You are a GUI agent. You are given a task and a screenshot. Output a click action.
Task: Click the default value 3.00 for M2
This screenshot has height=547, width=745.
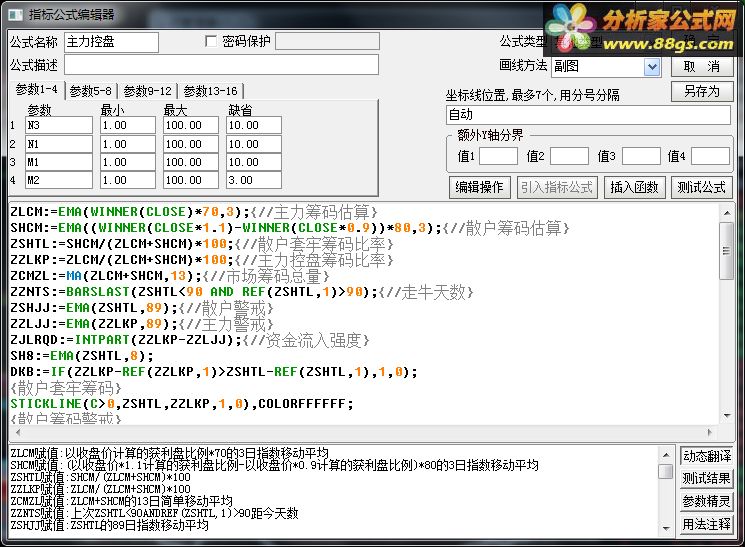coord(254,180)
